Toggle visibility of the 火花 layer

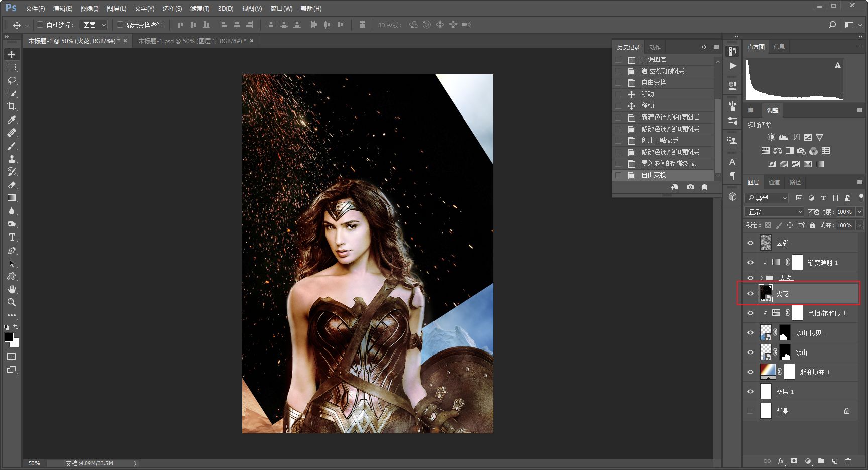751,294
